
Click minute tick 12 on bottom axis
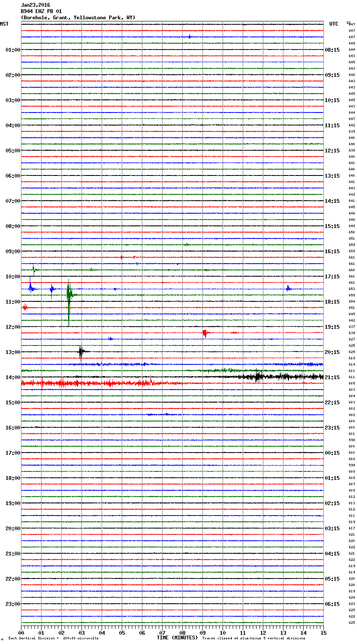point(263,633)
